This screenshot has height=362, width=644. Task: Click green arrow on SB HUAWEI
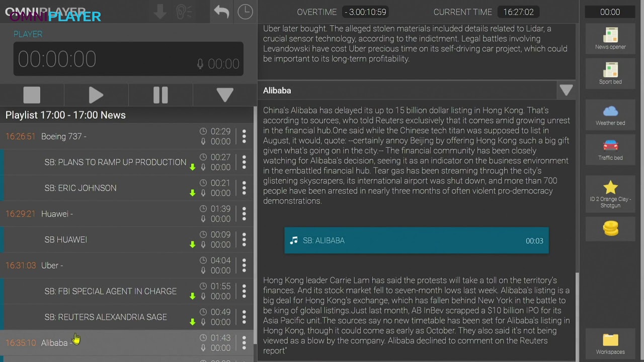click(x=192, y=244)
